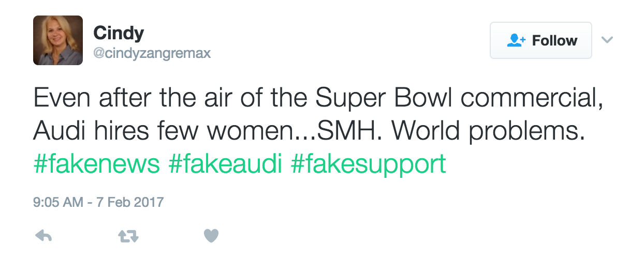Reply to Cindy's tweet using the arrow icon
This screenshot has width=644, height=272.
pos(43,236)
